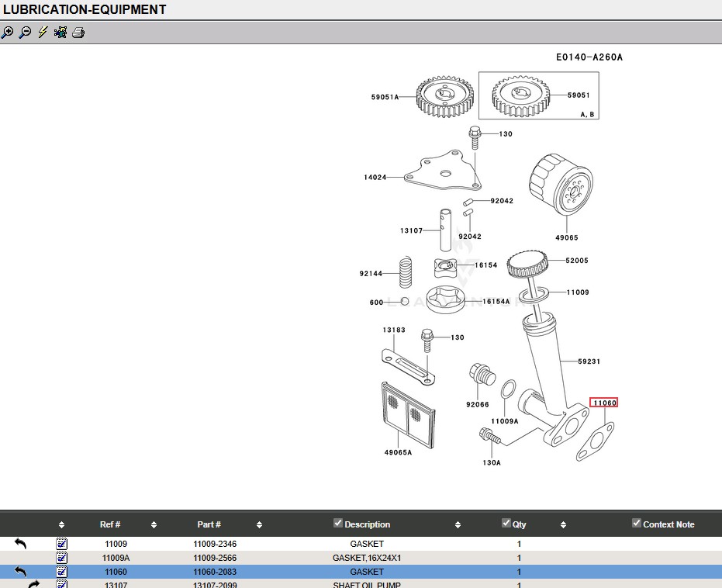Disable the Context Note checkbox
Image resolution: width=722 pixels, height=588 pixels.
pyautogui.click(x=637, y=524)
